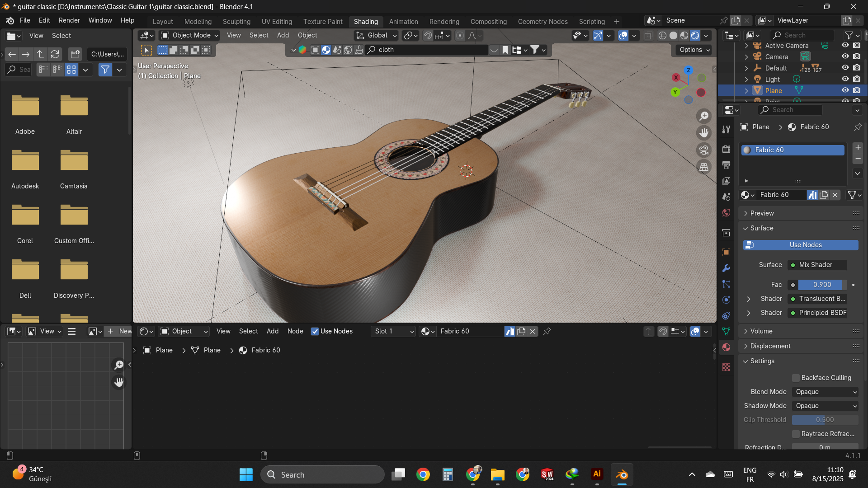Open the Material properties tab icon

(x=726, y=347)
